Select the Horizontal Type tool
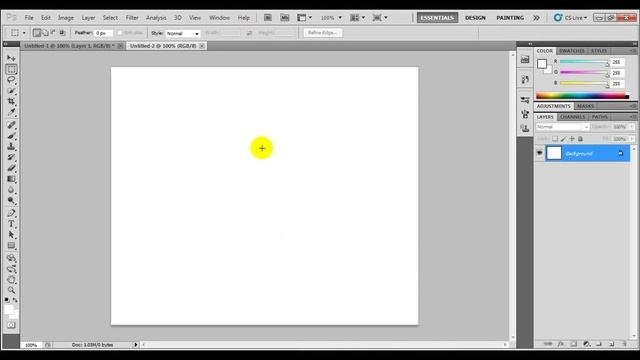The image size is (640, 360). pyautogui.click(x=11, y=224)
